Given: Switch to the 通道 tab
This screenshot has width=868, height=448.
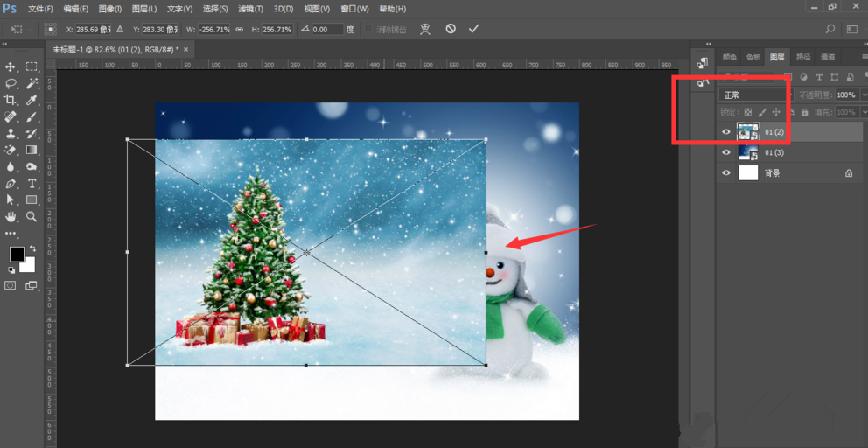Looking at the screenshot, I should (828, 57).
